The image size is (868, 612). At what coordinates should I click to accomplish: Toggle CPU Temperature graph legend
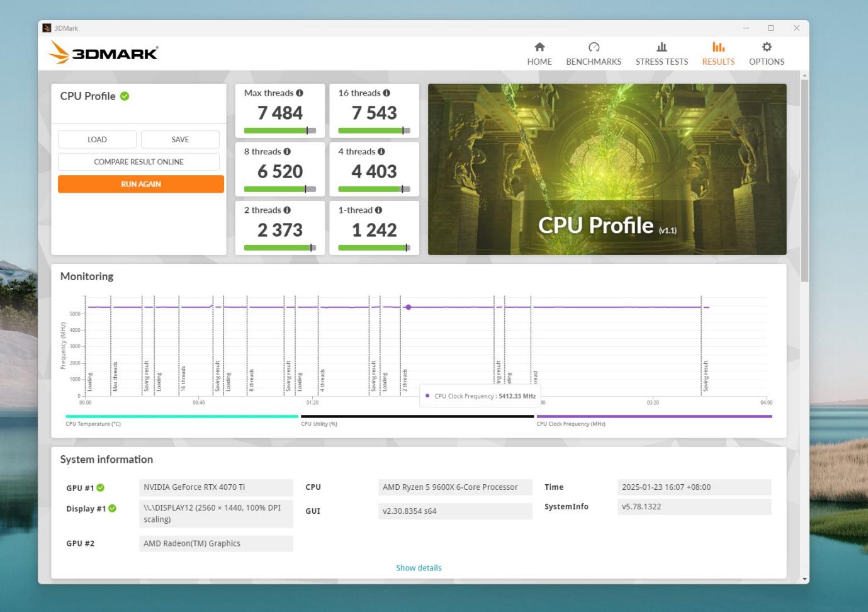click(182, 419)
